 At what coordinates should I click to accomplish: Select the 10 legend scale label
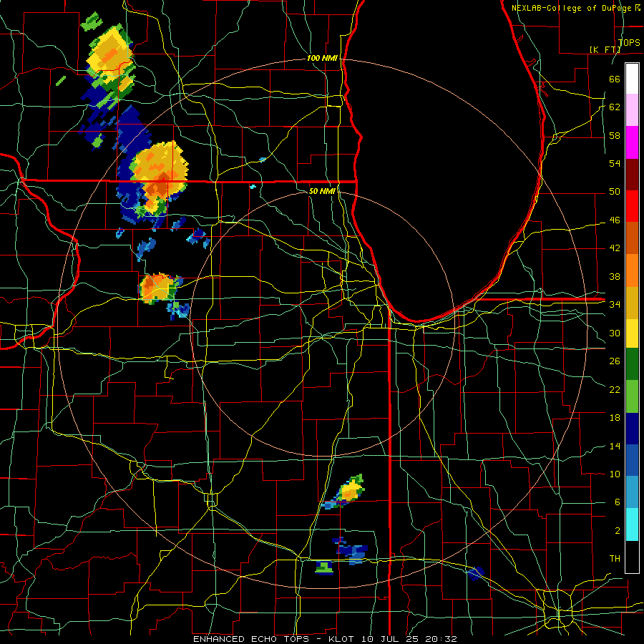tap(615, 474)
